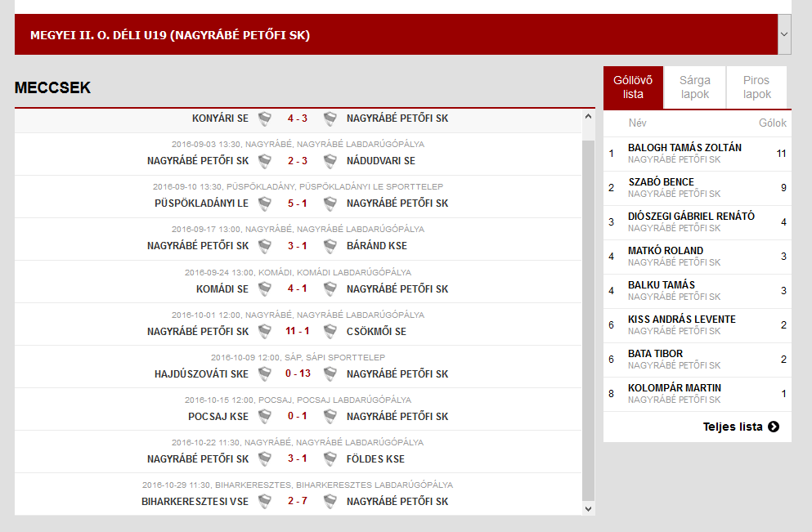Select the Góllövő lista tab
The width and height of the screenshot is (812, 532).
coord(633,87)
